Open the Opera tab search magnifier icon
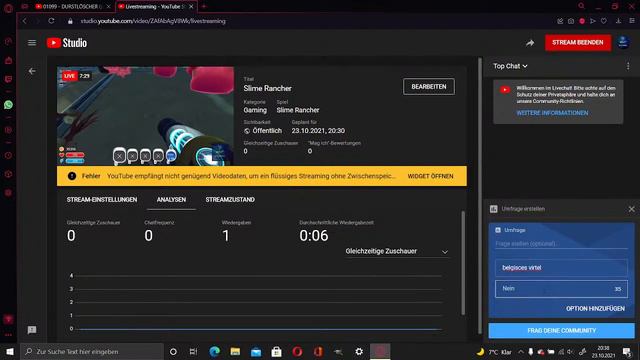The height and width of the screenshot is (360, 640). 581,6
